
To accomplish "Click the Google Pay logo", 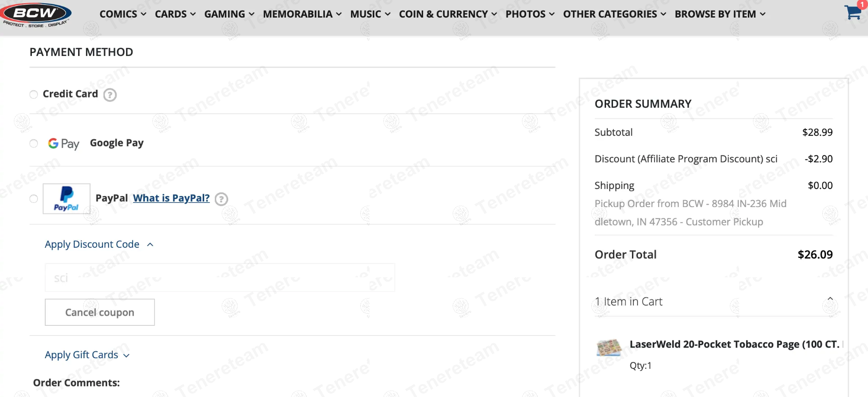I will coord(64,144).
